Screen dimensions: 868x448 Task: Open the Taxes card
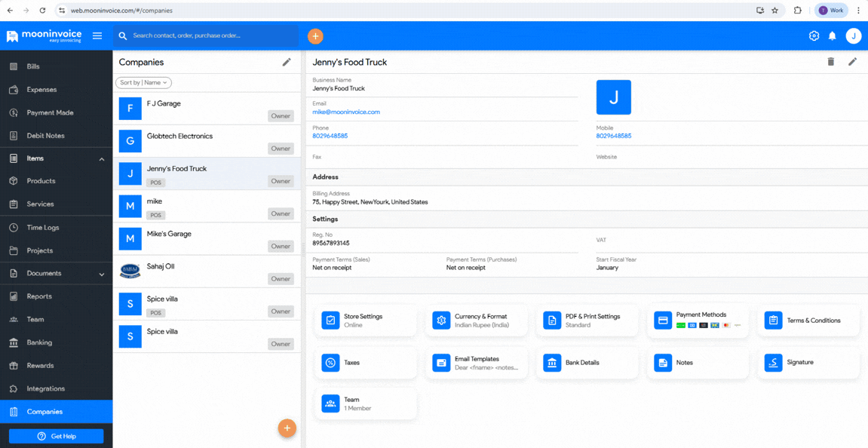point(365,363)
